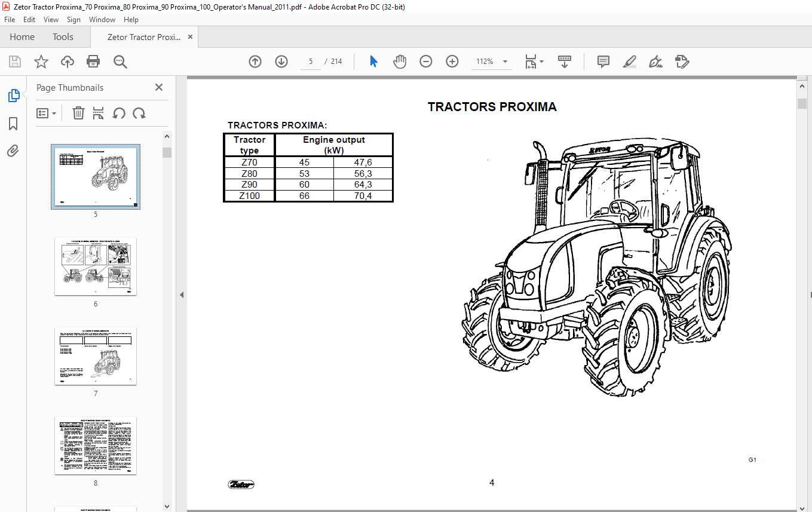Expand the fit page tool dropdown arrow
812x512 pixels.
tap(541, 62)
